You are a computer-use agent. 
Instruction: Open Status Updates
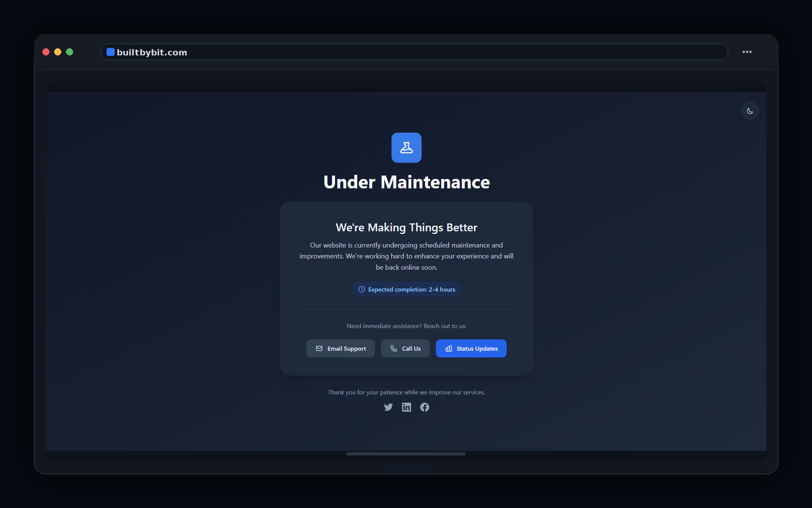471,348
